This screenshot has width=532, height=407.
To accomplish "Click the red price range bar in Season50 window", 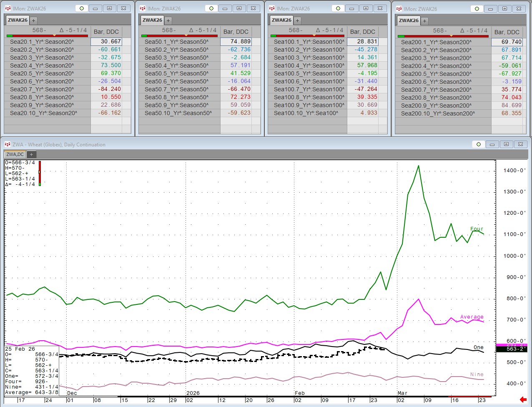I will (x=179, y=36).
